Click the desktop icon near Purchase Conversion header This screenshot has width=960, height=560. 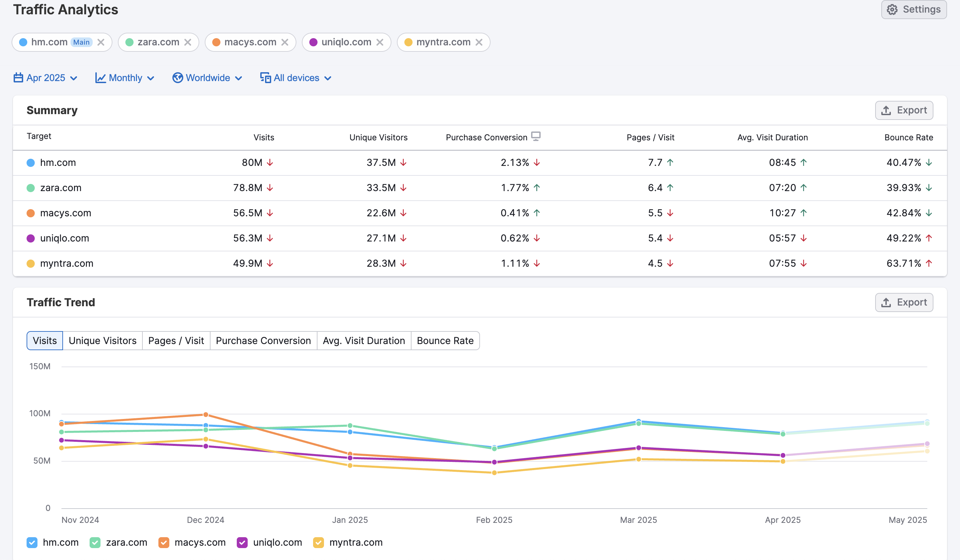tap(536, 136)
